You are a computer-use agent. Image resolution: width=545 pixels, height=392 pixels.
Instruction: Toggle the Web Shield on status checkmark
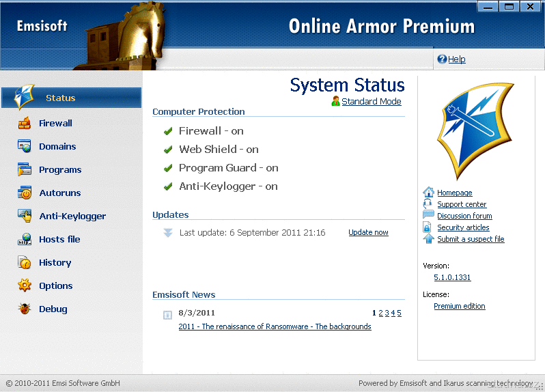(x=168, y=150)
